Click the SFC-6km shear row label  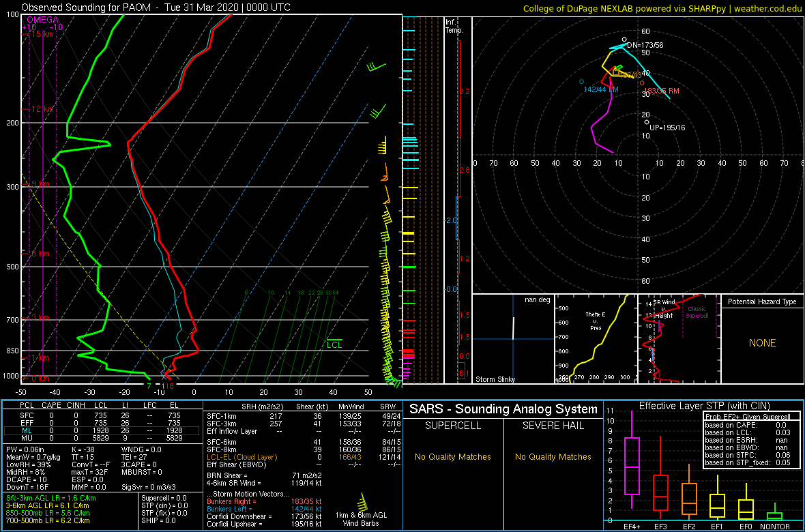pos(221,441)
